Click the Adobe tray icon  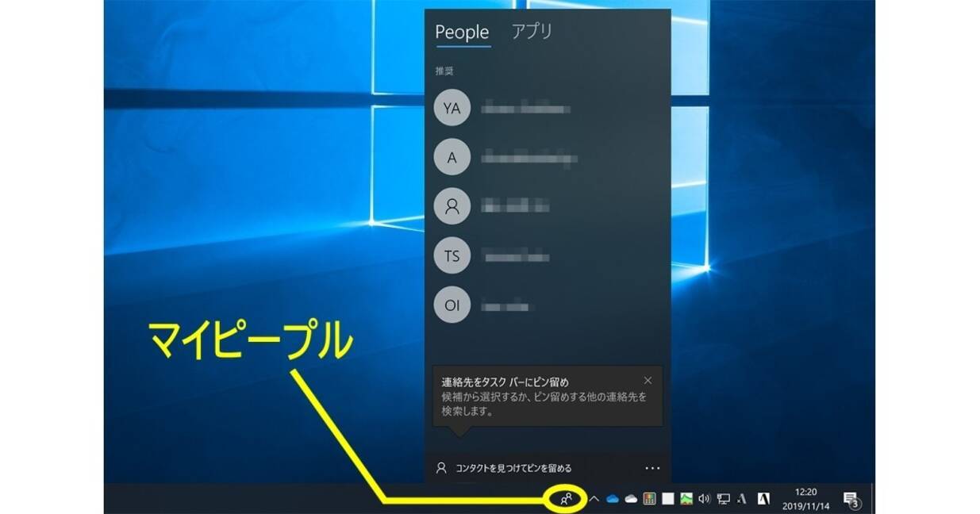pos(763,499)
